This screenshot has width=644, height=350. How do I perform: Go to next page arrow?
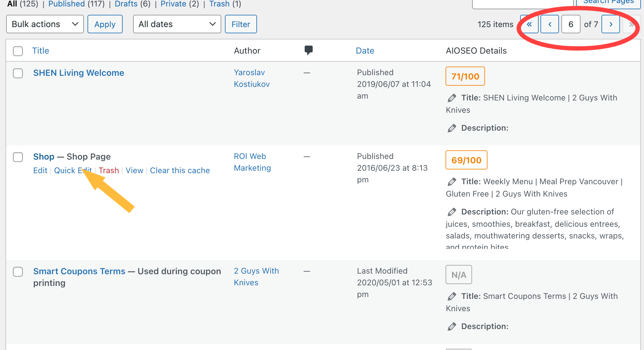611,24
